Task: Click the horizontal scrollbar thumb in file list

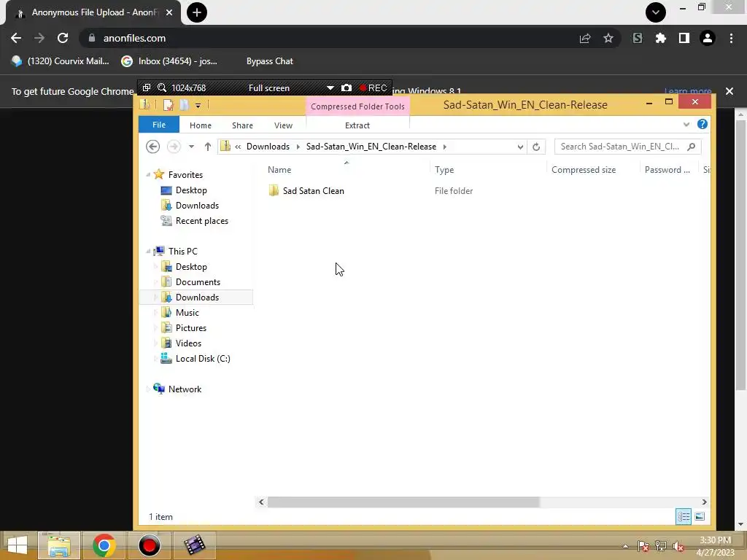Action: [403, 502]
